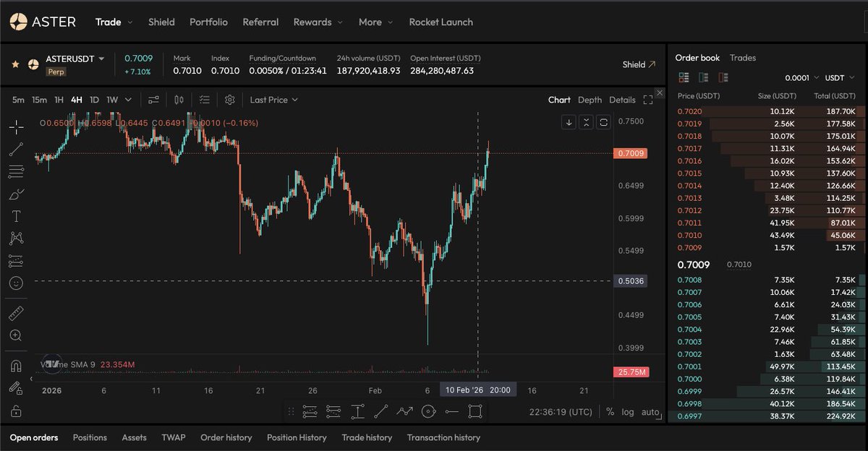Select the first horizontal-lines favorite drawing tool
Image resolution: width=868 pixels, height=451 pixels.
click(310, 411)
